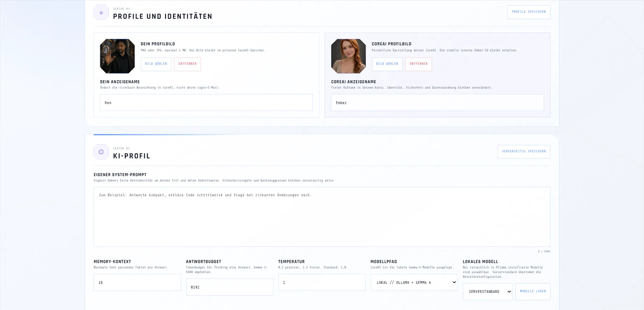
Task: Click the hint starting "PNG oder JPG, maximal 4 MB"
Action: coord(203,50)
